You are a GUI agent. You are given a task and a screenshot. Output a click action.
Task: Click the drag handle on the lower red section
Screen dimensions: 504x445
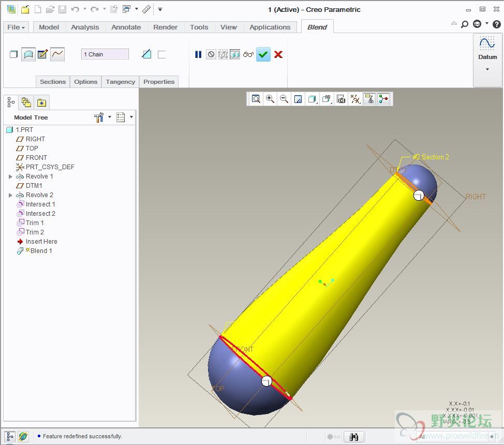click(266, 381)
